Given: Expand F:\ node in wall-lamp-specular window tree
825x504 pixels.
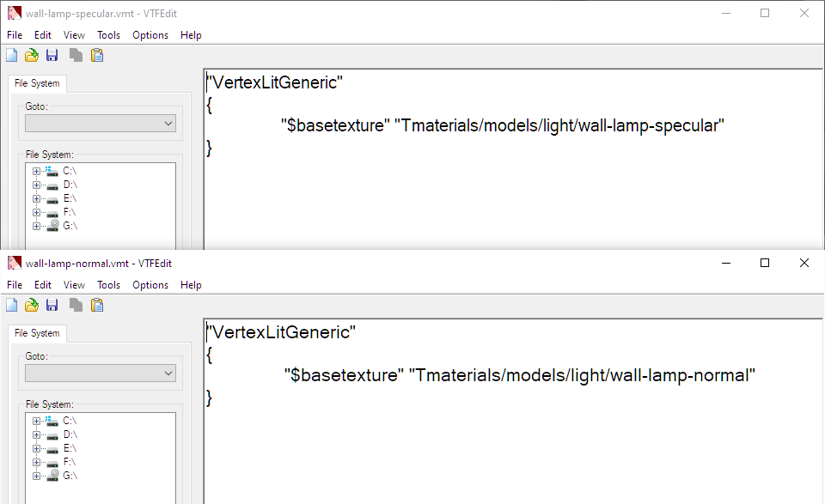Looking at the screenshot, I should [36, 212].
